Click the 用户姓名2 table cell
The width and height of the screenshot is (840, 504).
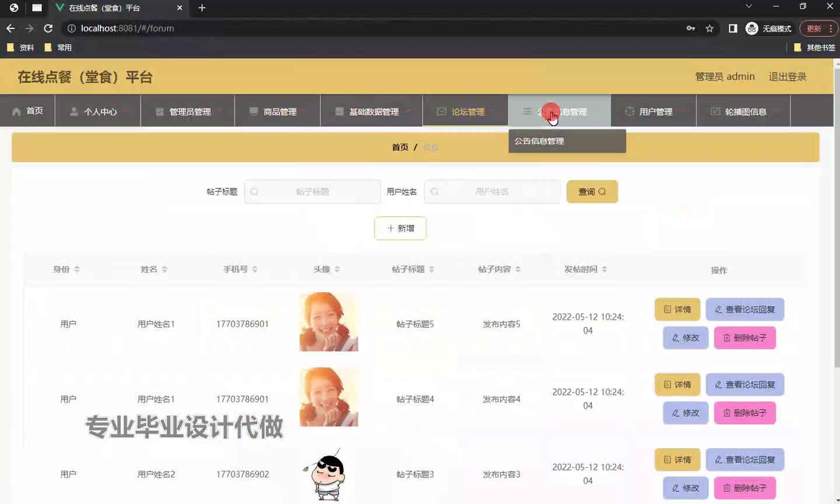(156, 474)
